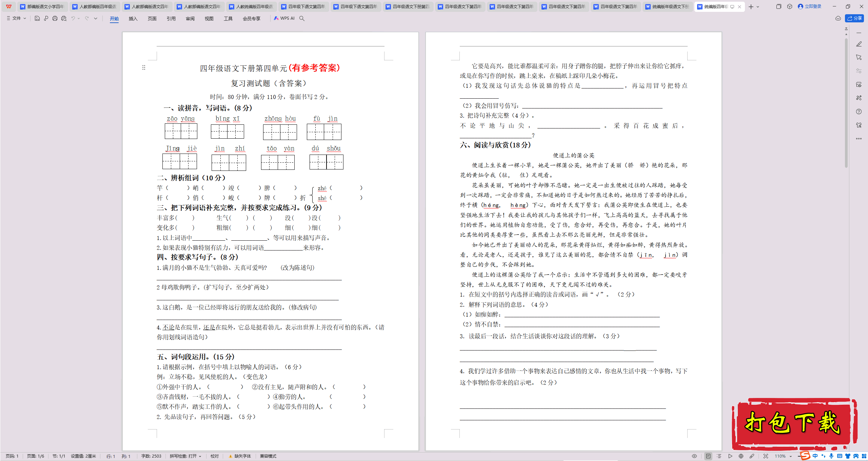Screen dimensions: 868x461
Task: Switch to page layout view icon
Action: coord(708,456)
